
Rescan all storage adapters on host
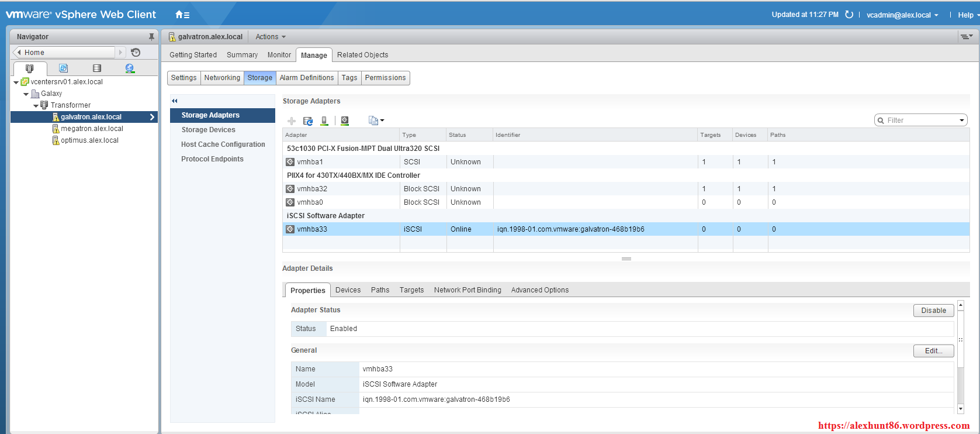click(x=324, y=120)
